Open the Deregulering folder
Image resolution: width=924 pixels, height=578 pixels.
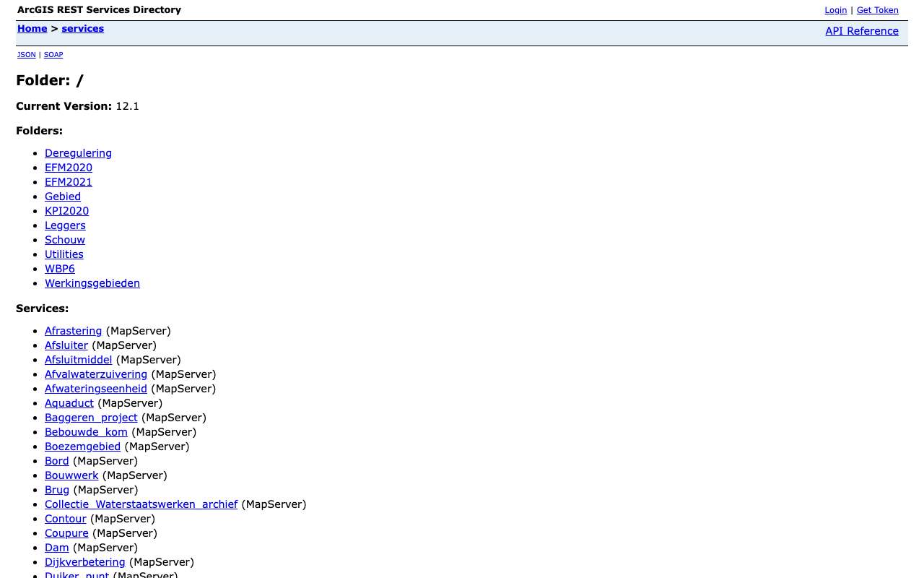point(78,153)
